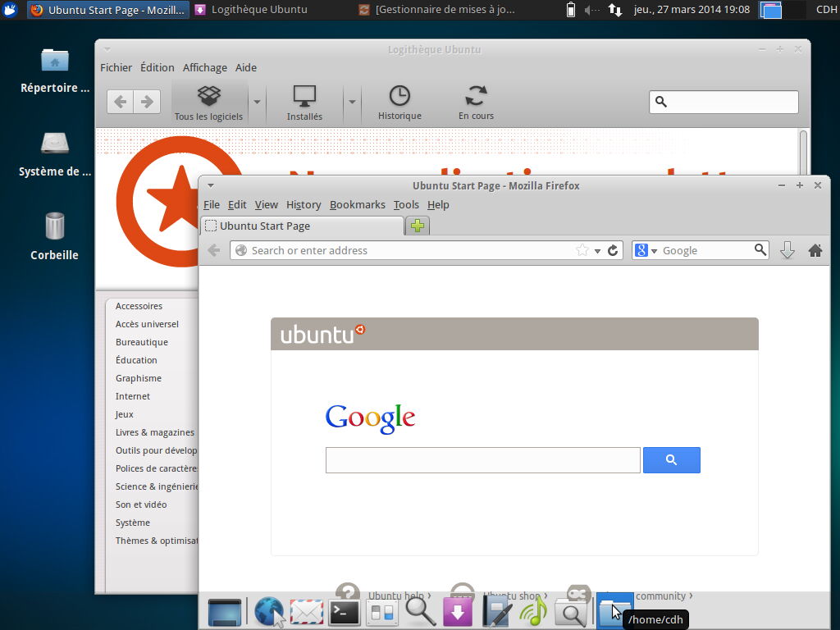Click the Firefox home button

click(x=815, y=250)
